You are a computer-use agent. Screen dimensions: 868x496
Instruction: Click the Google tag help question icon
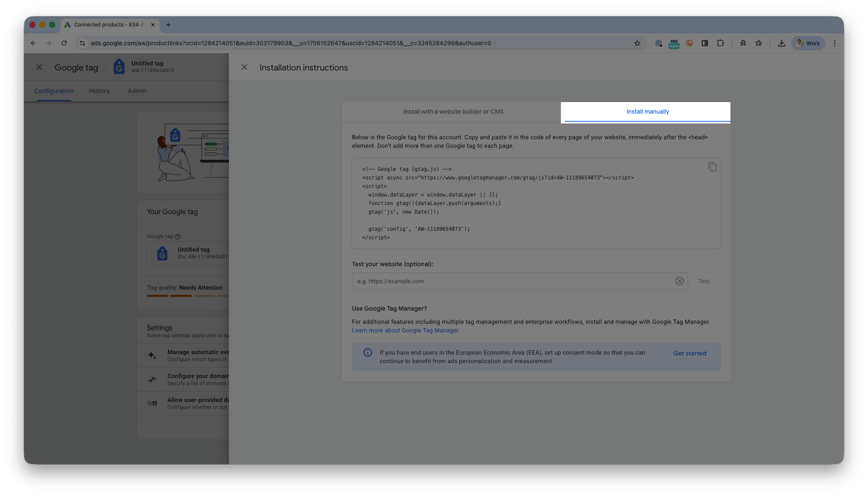click(178, 237)
